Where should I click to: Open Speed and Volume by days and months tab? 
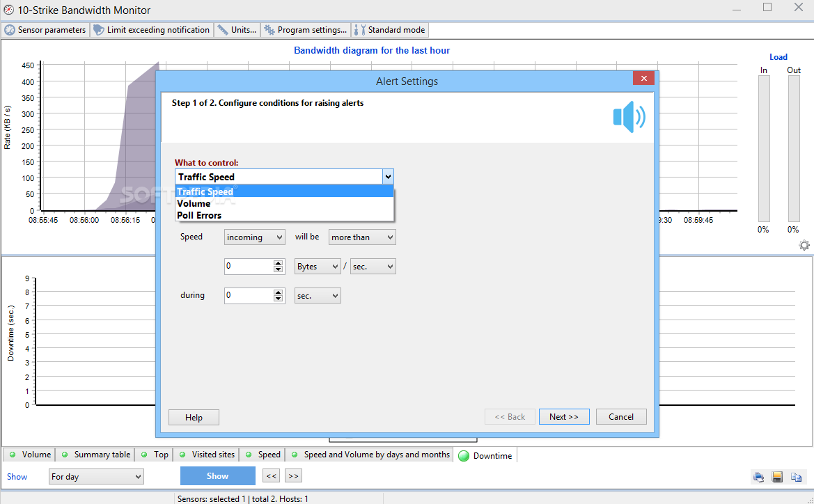369,455
